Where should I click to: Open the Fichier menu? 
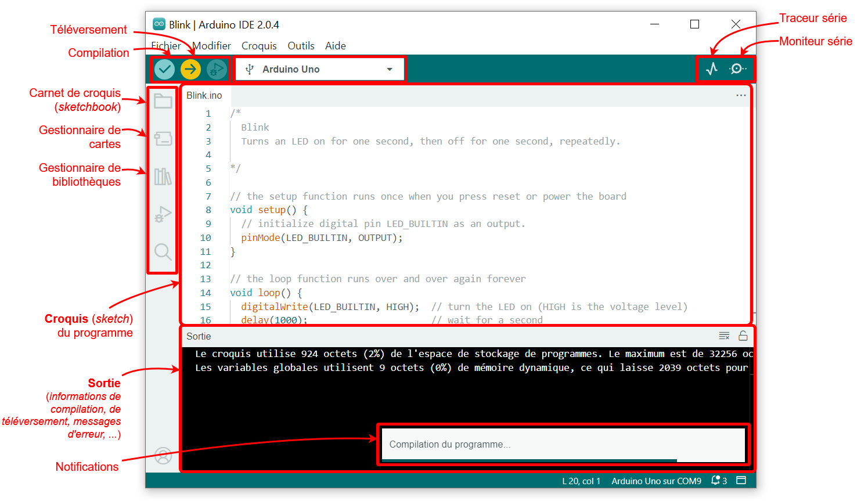(166, 46)
